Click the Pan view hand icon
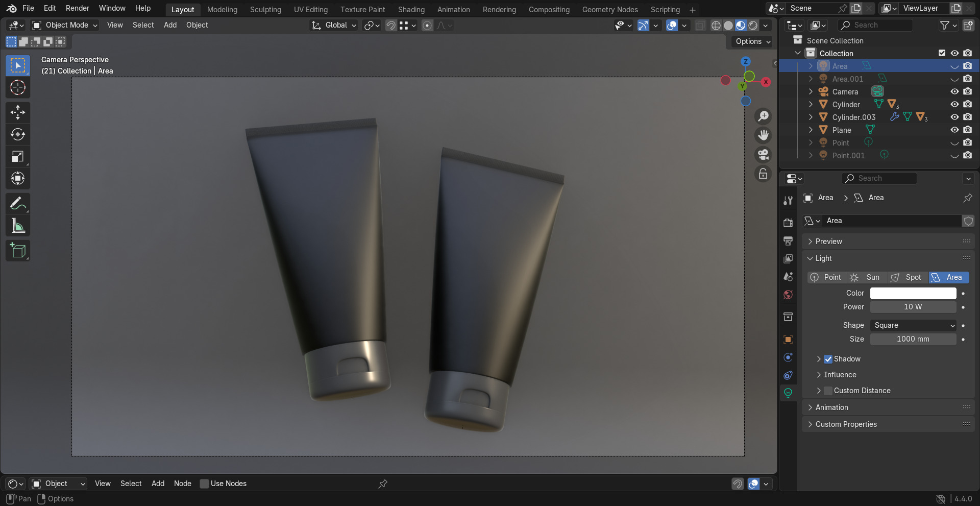The height and width of the screenshot is (506, 980). click(x=763, y=135)
